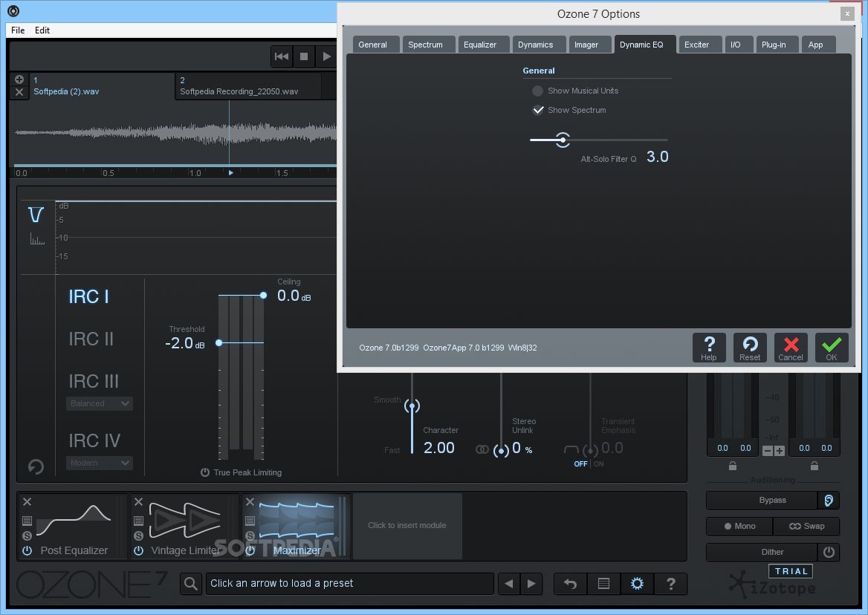Toggle the stereo link icon near Stereo Unlink

[482, 449]
